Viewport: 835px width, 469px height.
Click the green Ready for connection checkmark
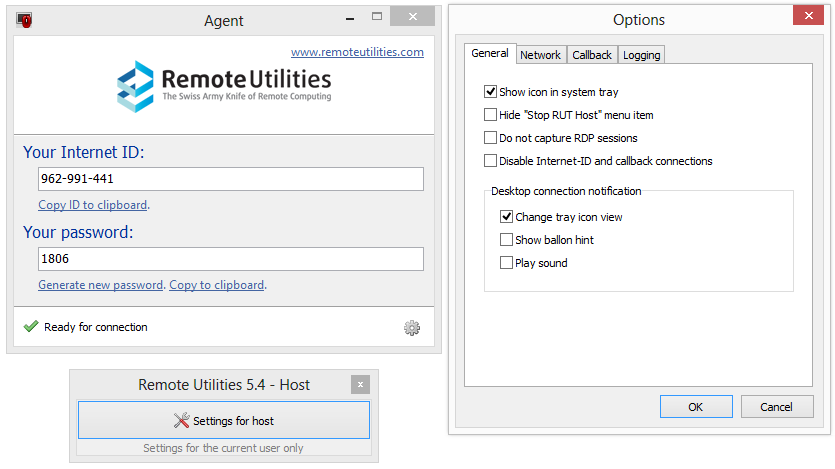(30, 326)
